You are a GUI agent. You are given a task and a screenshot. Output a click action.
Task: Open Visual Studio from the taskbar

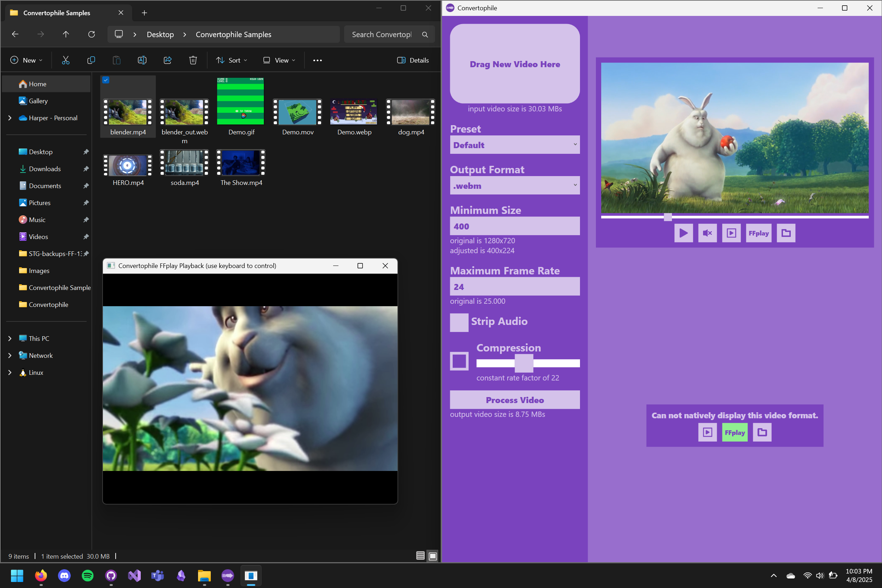134,575
